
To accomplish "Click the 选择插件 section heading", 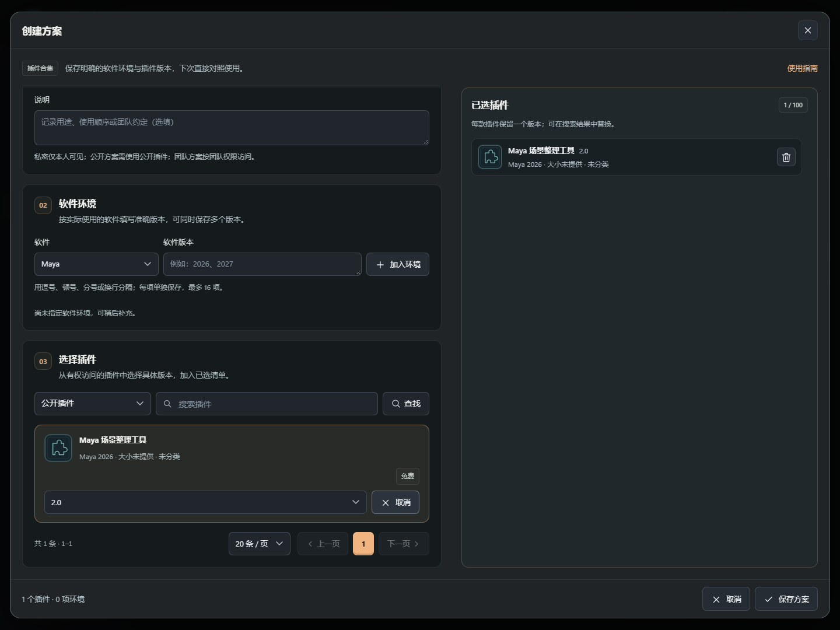I will (78, 359).
